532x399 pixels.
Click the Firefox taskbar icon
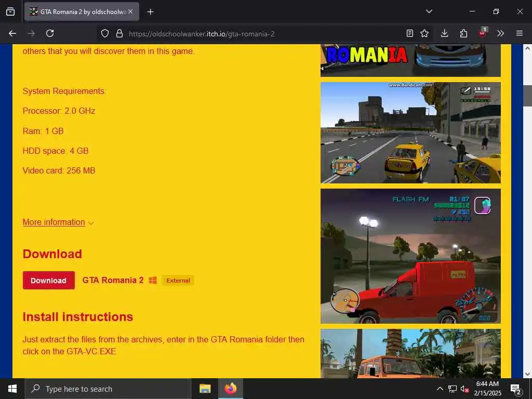(x=230, y=389)
